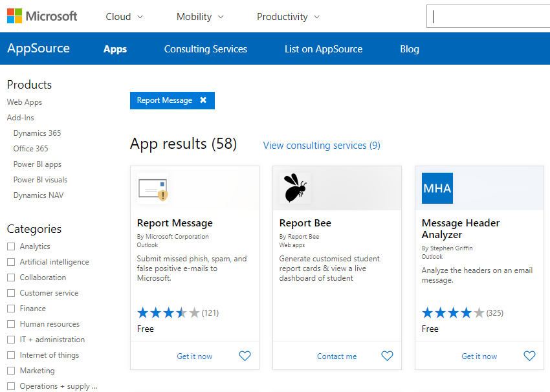
Task: Click Contact me for Report Bee
Action: point(336,356)
